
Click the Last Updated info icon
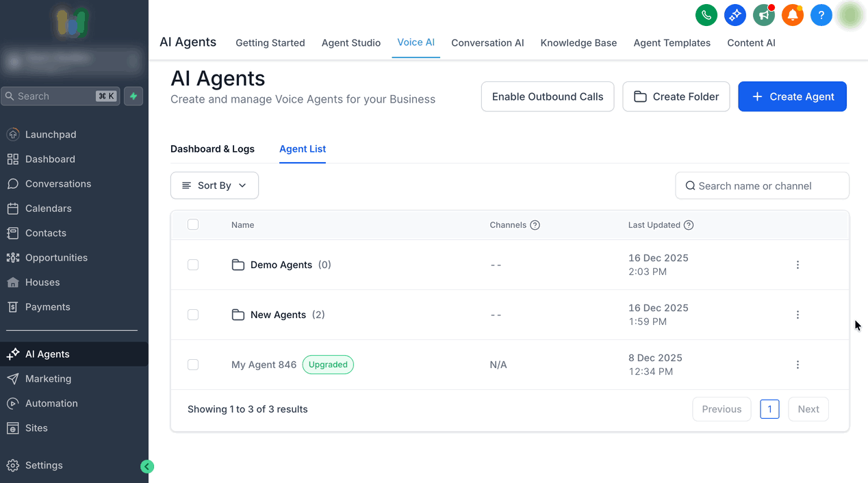(689, 225)
